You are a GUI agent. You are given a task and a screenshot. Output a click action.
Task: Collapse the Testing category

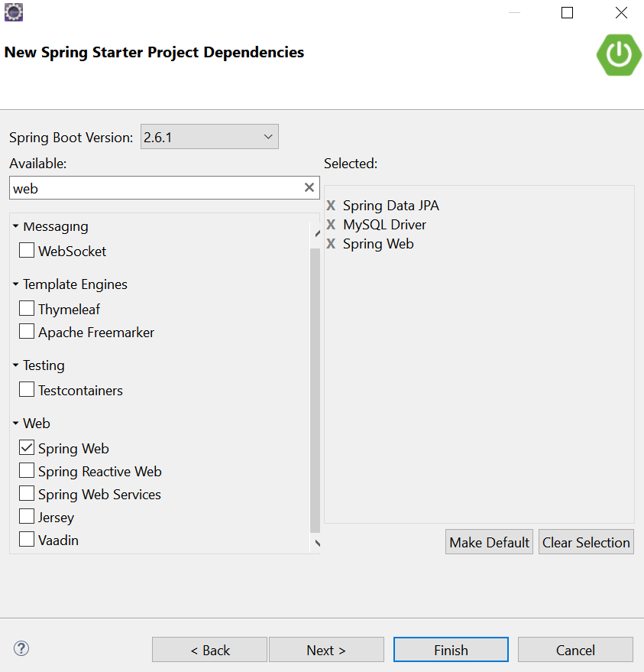pyautogui.click(x=15, y=365)
